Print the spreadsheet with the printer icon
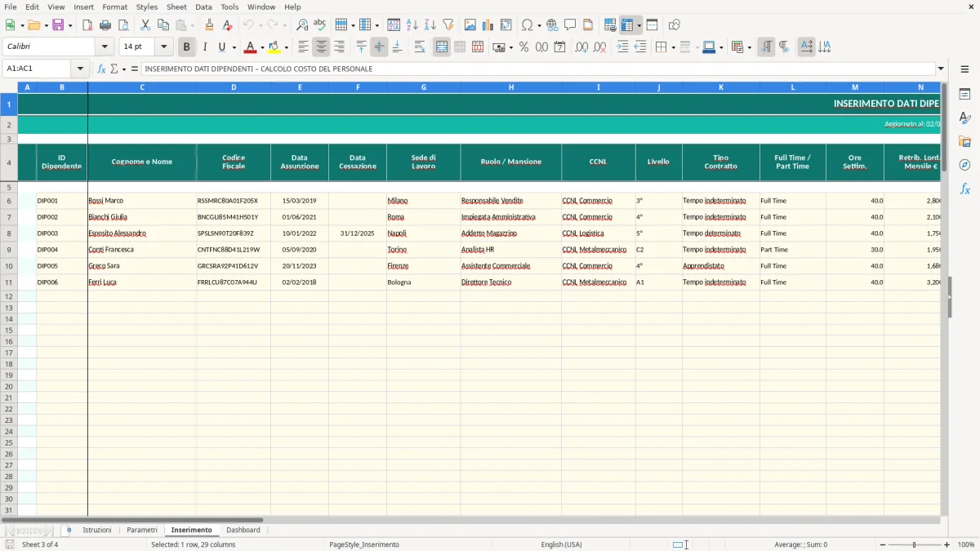 (105, 25)
